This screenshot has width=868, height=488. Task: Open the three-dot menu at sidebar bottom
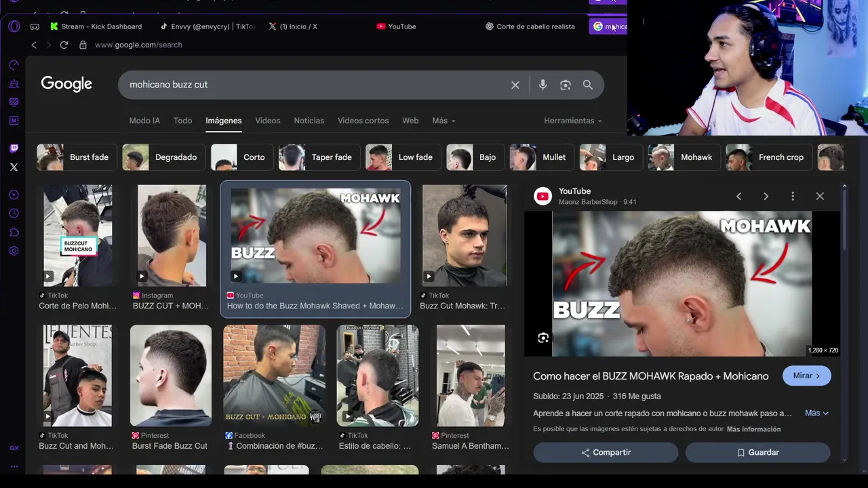[14, 466]
